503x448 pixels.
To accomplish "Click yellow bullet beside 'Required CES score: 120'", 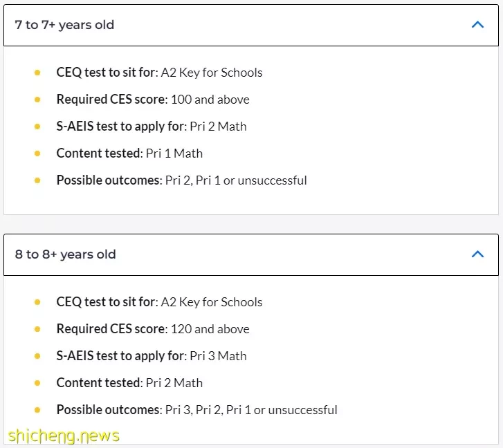I will click(37, 329).
